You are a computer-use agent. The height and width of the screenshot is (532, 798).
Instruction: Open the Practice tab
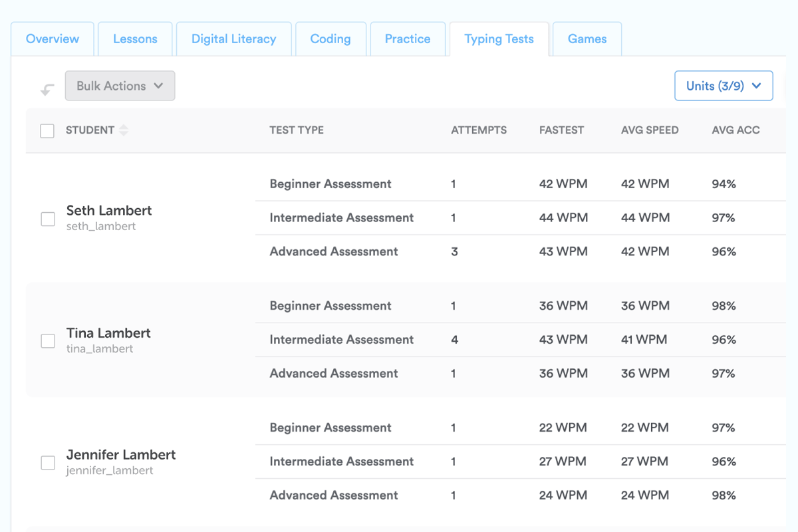tap(408, 39)
